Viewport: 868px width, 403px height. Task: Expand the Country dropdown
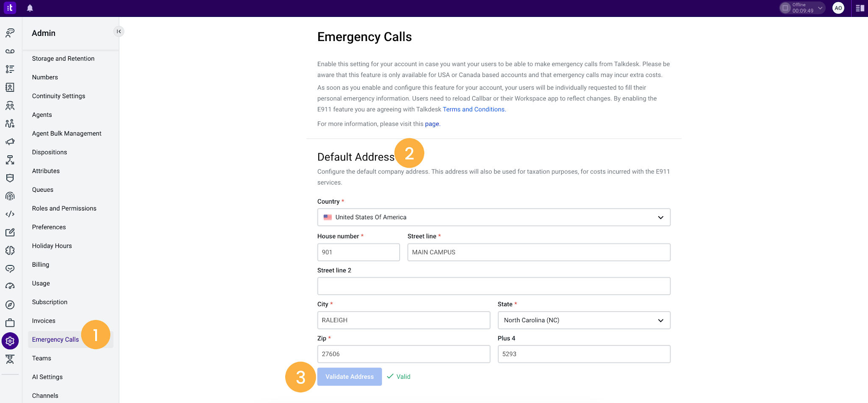[494, 217]
